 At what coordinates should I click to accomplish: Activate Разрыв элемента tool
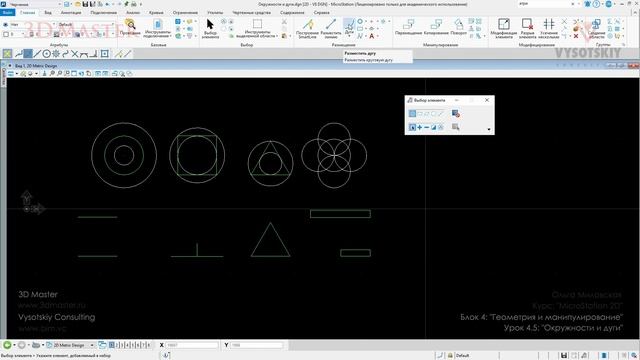(x=527, y=29)
